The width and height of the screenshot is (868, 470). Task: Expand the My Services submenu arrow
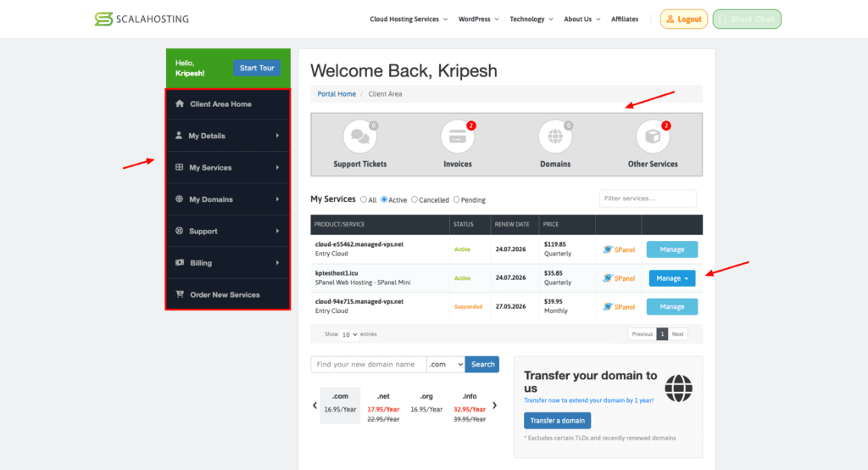point(277,167)
